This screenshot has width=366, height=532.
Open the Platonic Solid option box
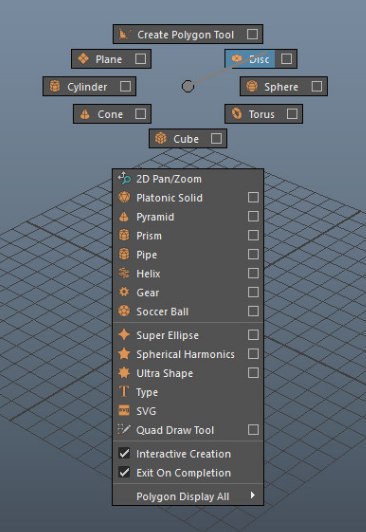pos(253,197)
